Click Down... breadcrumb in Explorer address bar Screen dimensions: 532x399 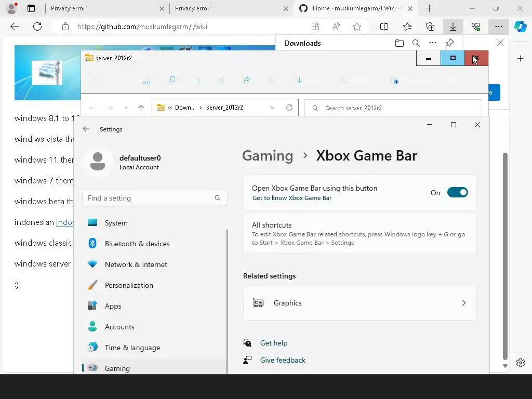(185, 108)
